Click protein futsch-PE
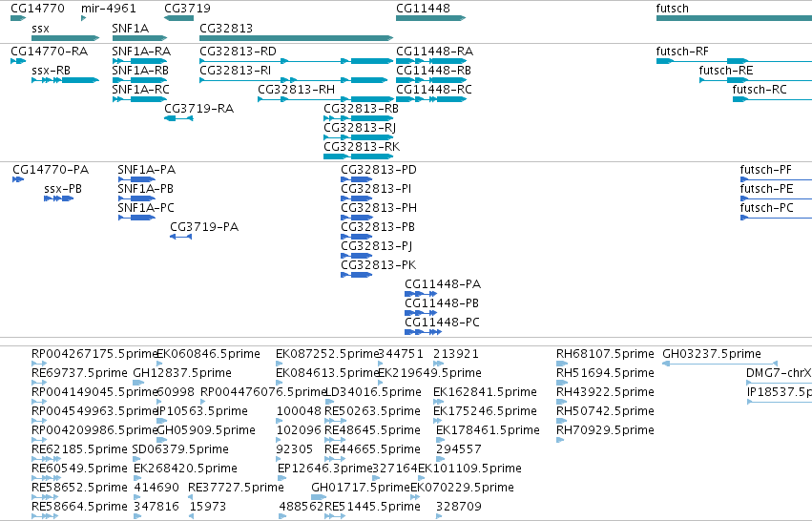Viewport: 812px width, 521px height. (777, 198)
